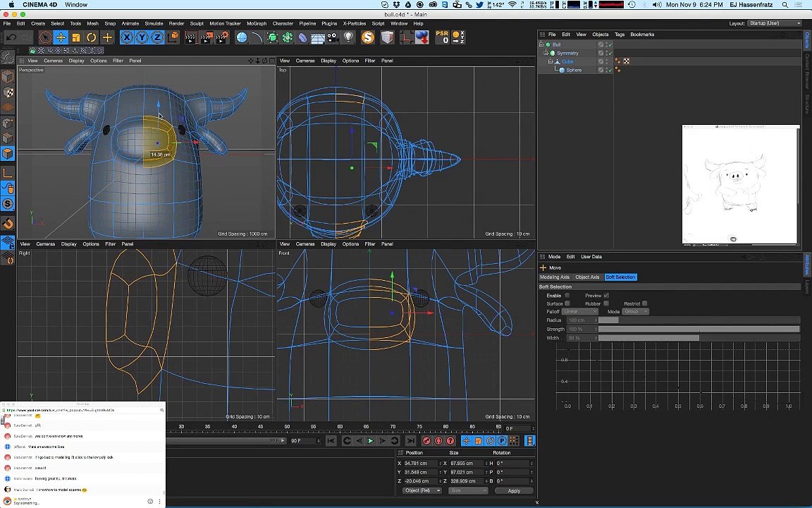This screenshot has height=508, width=812.
Task: Open the Object (Rel) dropdown
Action: [x=422, y=490]
